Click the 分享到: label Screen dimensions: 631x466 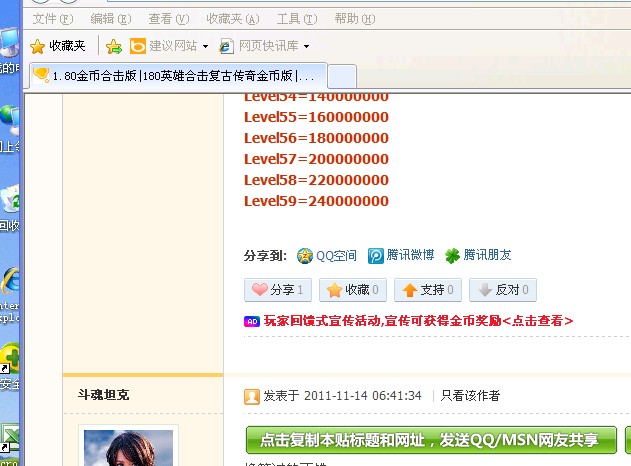[265, 256]
